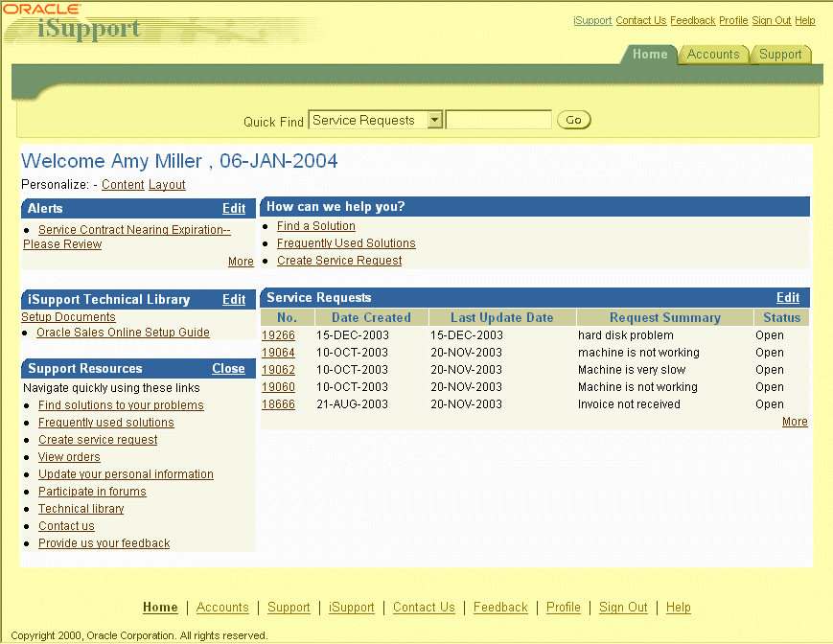Select 'hard disk problem' summary cell
The width and height of the screenshot is (833, 644).
(626, 335)
